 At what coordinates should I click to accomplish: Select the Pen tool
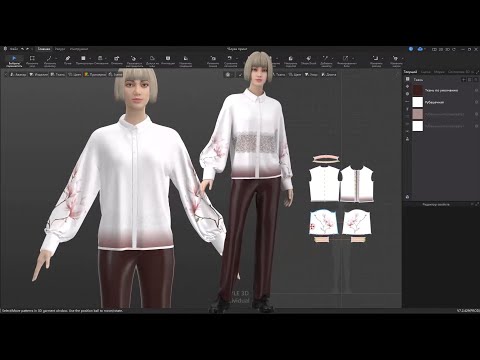click(68, 60)
